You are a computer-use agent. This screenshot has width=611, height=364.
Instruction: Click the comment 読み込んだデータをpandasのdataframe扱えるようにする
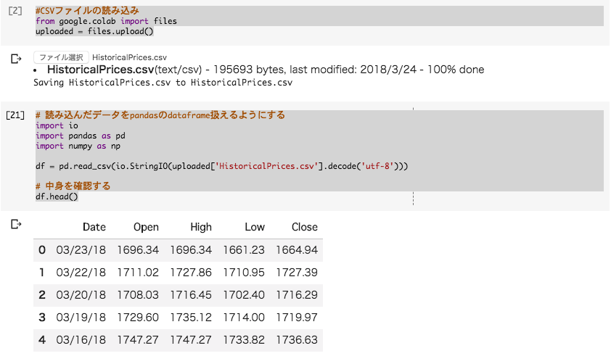tap(160, 115)
